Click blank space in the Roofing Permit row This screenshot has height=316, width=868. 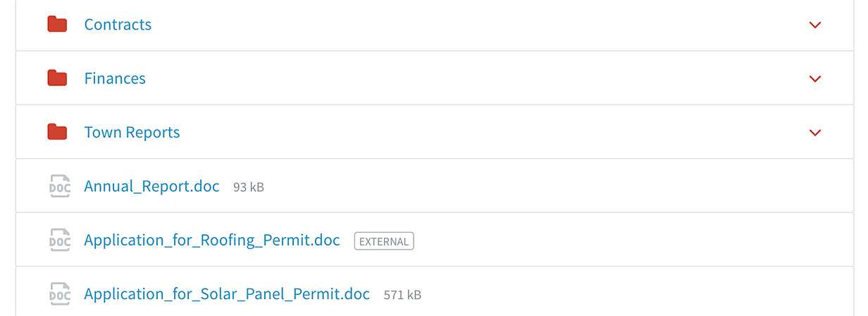click(x=620, y=240)
